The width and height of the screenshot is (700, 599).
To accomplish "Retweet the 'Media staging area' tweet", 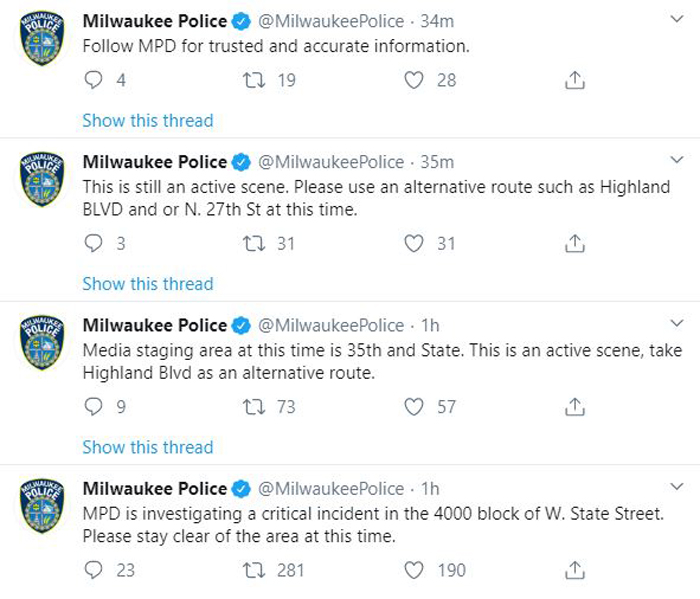I will (254, 407).
